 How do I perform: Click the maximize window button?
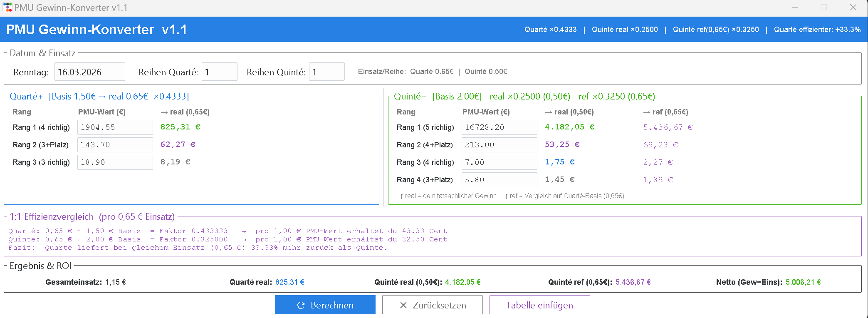coord(823,7)
